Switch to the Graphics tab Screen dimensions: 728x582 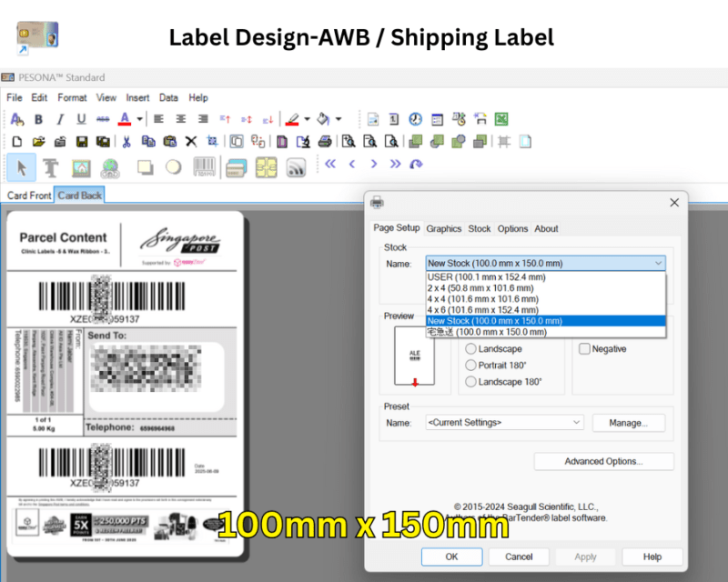point(444,228)
